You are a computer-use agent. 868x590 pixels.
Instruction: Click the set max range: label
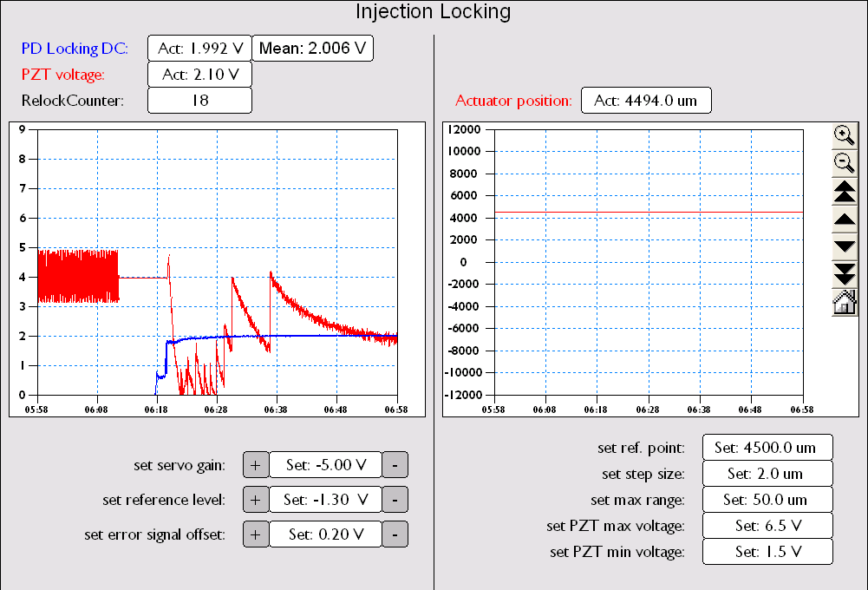point(637,501)
